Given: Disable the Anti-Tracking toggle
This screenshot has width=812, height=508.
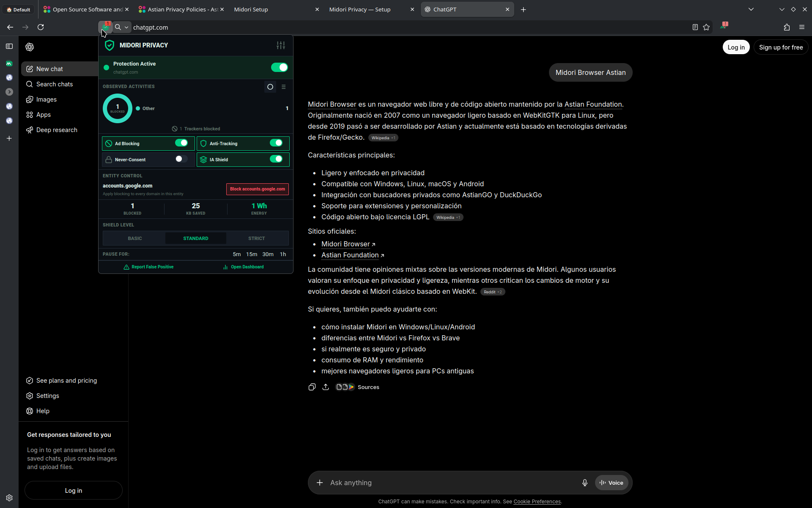Looking at the screenshot, I should 276,143.
